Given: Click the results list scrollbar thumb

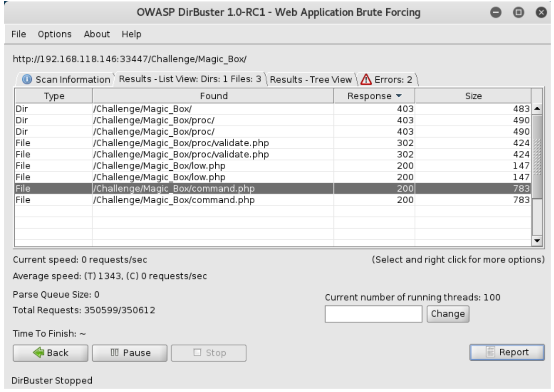Looking at the screenshot, I should 537,157.
